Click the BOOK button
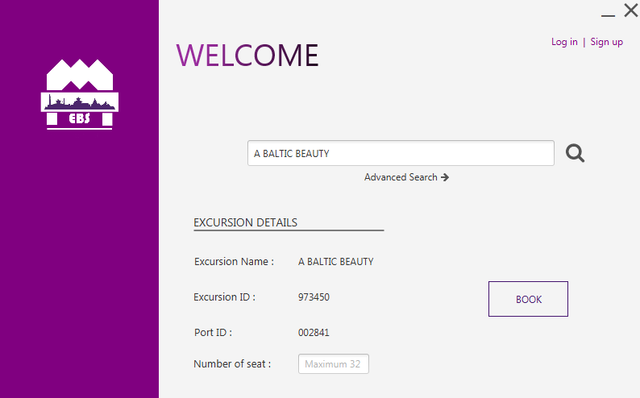640x398 pixels. click(528, 299)
